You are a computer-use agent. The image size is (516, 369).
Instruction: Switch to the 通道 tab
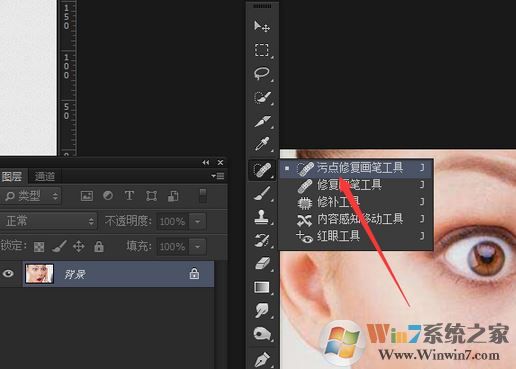pos(45,176)
